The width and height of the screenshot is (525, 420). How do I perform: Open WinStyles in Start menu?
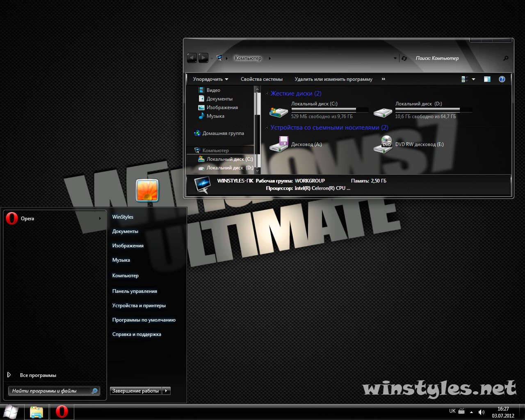123,217
